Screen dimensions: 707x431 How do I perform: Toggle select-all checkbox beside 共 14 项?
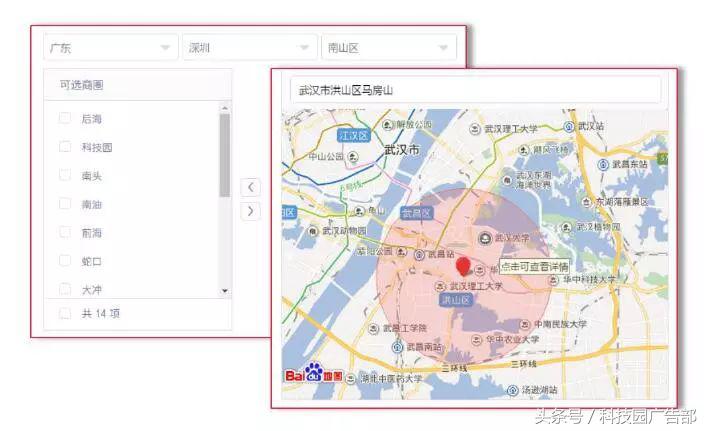65,313
